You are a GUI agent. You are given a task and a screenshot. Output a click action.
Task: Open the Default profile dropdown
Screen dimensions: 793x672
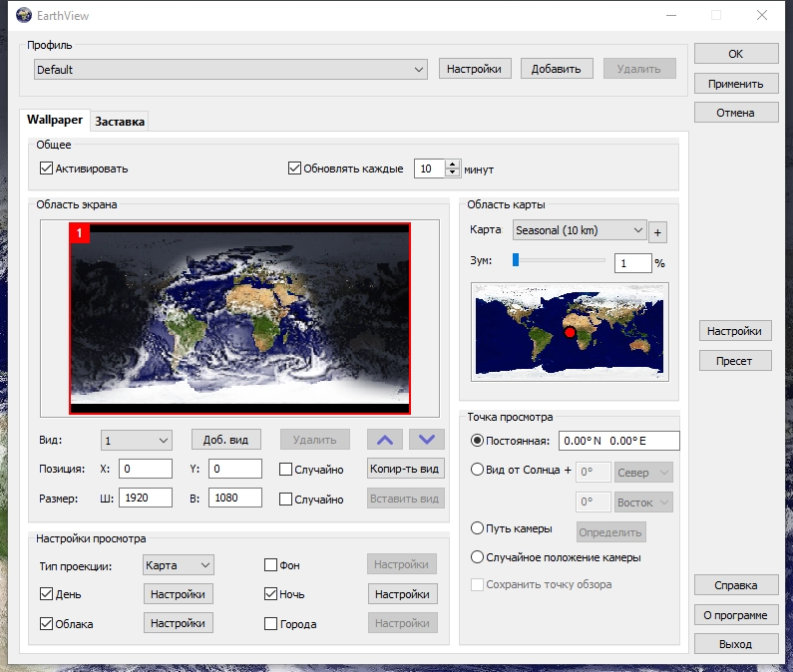point(230,69)
